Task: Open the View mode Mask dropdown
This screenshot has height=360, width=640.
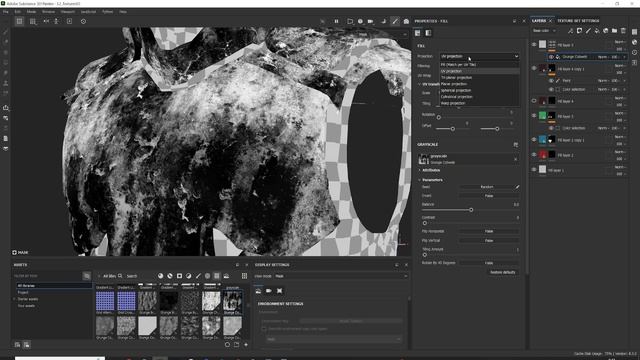Action: coord(340,276)
